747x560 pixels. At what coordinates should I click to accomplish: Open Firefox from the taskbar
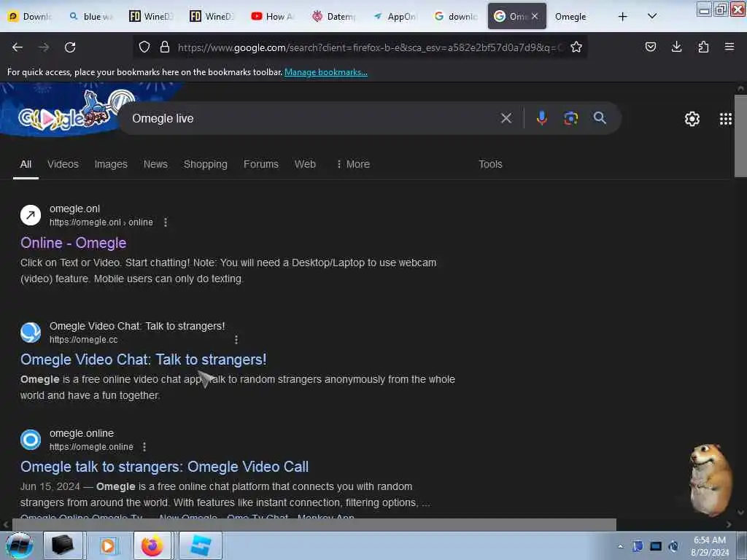coord(152,545)
